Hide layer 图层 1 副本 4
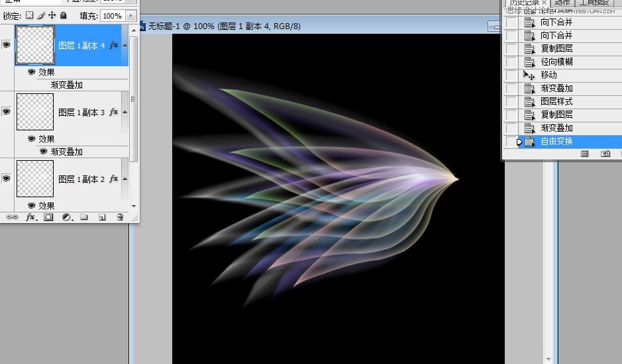This screenshot has height=364, width=622. pos(7,45)
